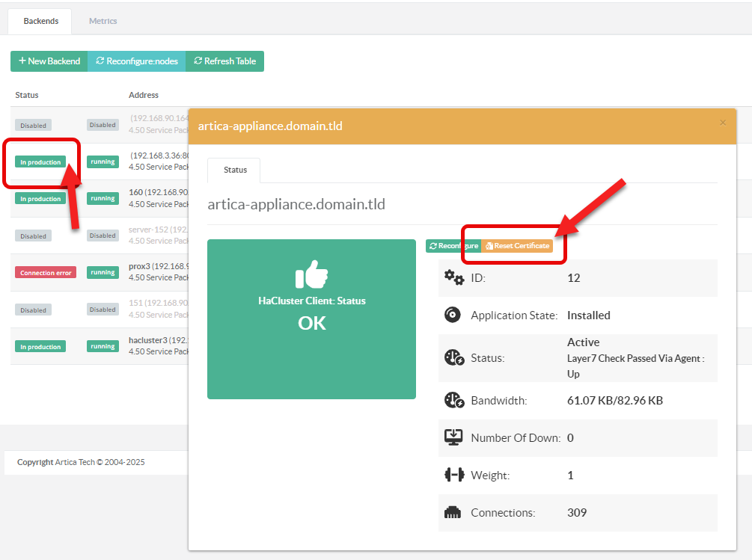Click Reset Certificate button
The height and width of the screenshot is (560, 752).
[518, 246]
